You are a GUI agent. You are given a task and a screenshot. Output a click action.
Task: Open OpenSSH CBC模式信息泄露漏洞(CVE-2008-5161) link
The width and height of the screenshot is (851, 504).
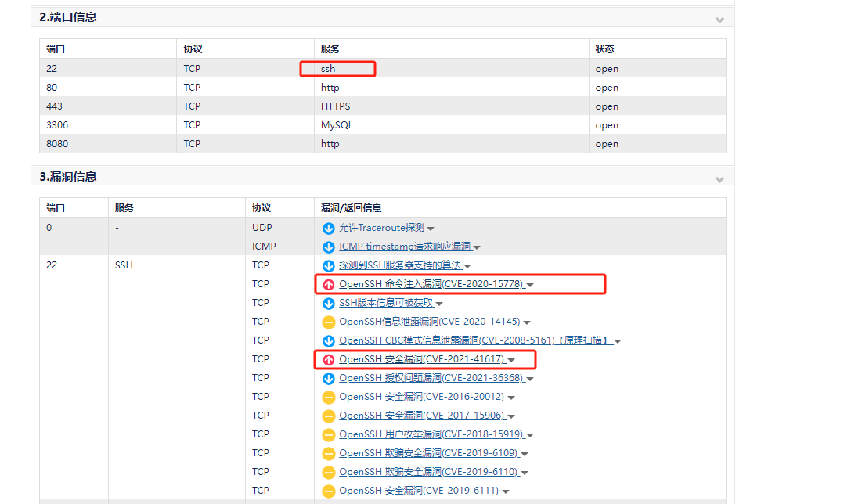(475, 340)
